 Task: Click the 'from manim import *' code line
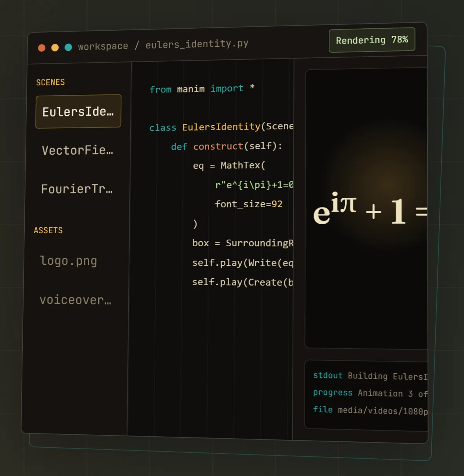coord(202,89)
